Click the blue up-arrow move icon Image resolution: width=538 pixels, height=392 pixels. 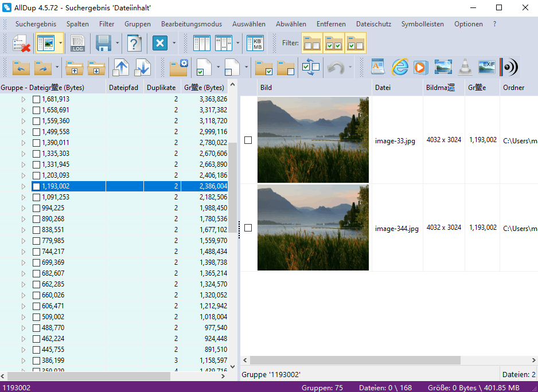click(x=121, y=67)
